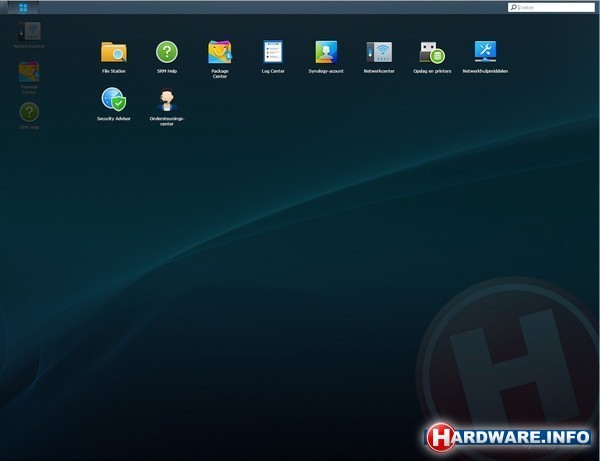600x461 pixels.
Task: Launch Netwerkhulpmiddelen tools
Action: (x=485, y=57)
